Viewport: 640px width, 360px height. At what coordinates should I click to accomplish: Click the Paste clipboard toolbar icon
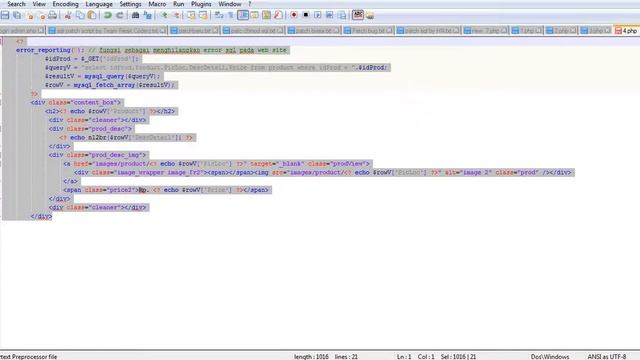92,16
